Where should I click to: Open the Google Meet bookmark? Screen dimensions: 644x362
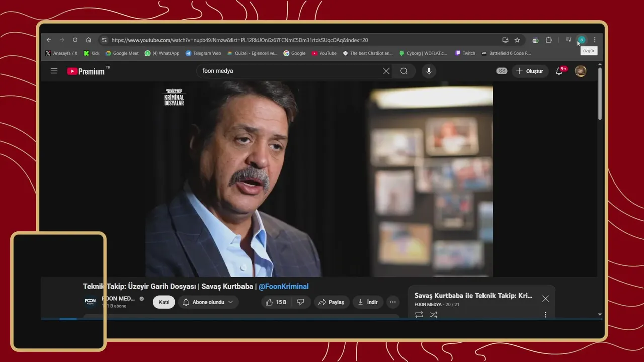point(122,53)
